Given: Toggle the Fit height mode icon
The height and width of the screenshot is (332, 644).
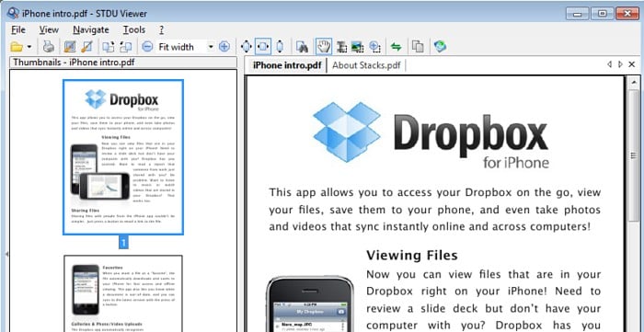Looking at the screenshot, I should click(280, 47).
